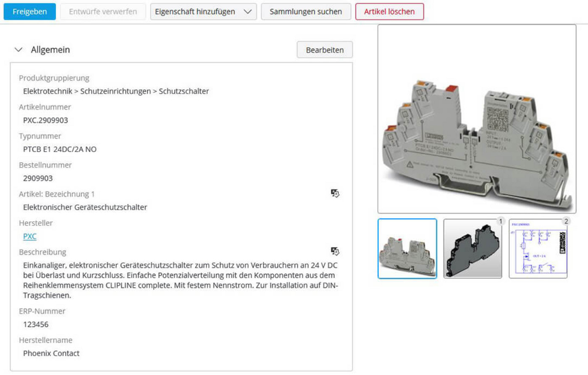Click translation icon beside Artikel: Bezeichnung 1
The image size is (588, 375).
pos(335,193)
